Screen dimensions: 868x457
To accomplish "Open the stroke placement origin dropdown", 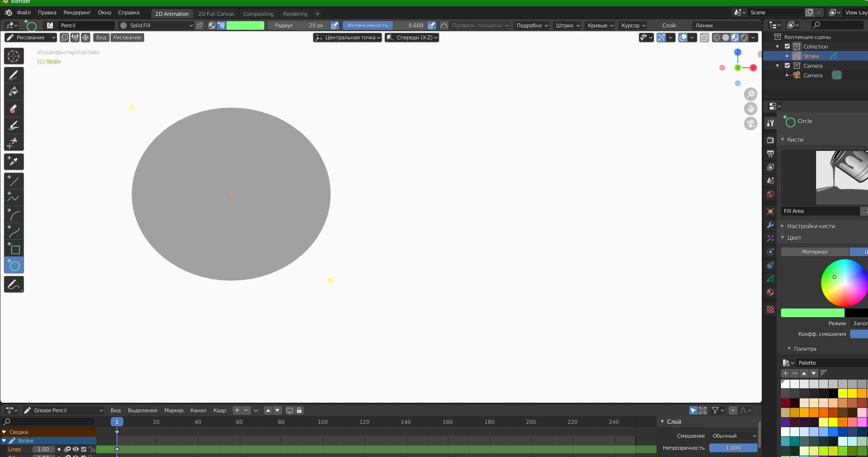I will 347,37.
